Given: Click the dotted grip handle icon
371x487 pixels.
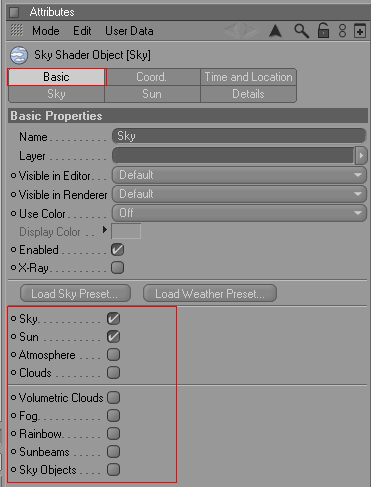Looking at the screenshot, I should coord(17,30).
